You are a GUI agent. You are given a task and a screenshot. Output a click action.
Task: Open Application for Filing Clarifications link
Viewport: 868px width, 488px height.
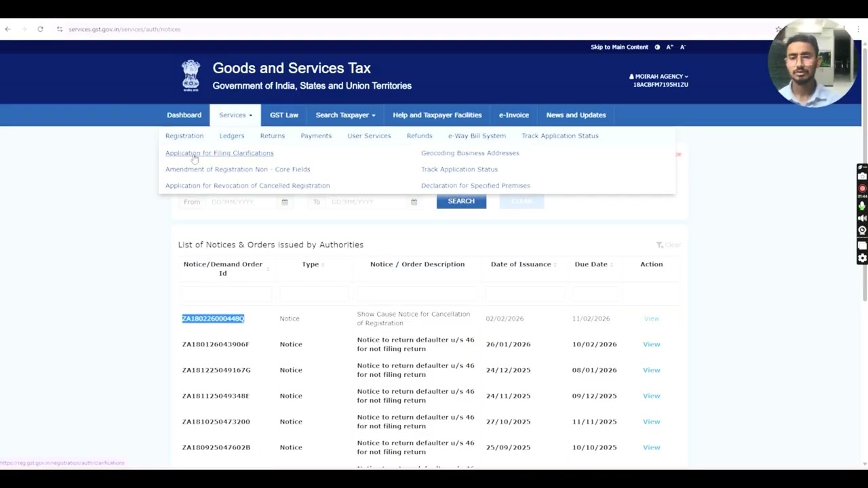[220, 153]
